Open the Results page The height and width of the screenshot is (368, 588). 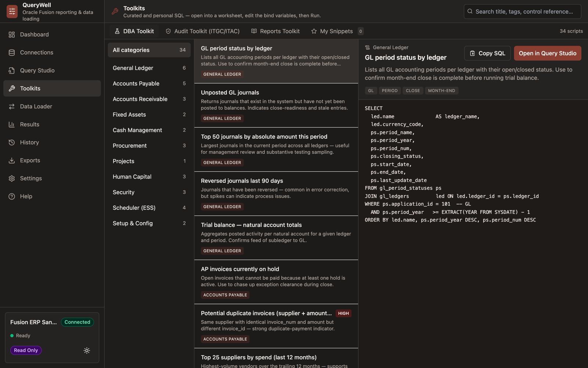click(52, 124)
